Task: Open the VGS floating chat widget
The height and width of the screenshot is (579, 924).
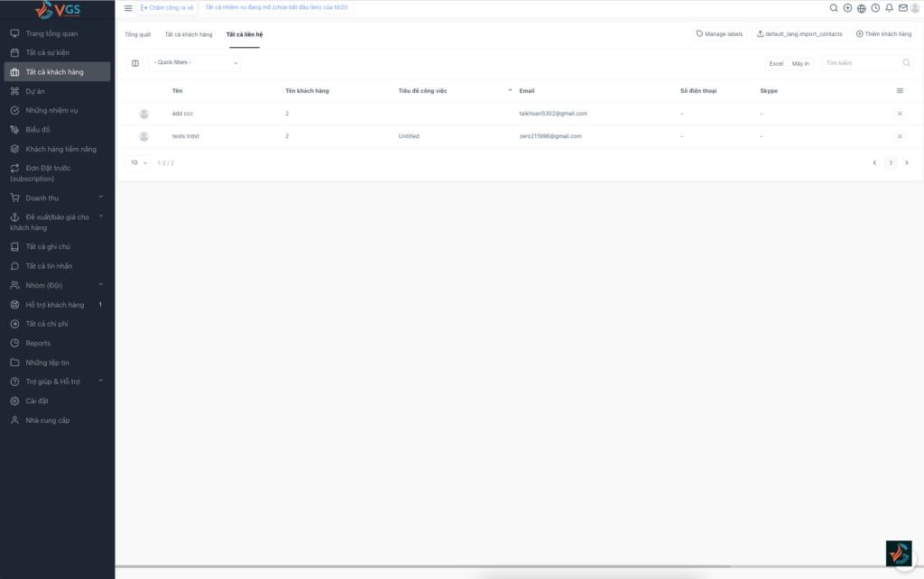Action: [x=900, y=554]
